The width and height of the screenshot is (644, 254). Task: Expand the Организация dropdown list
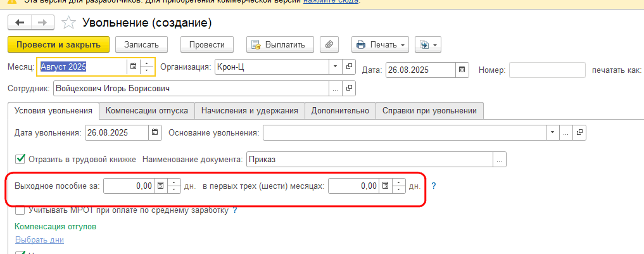click(x=335, y=67)
